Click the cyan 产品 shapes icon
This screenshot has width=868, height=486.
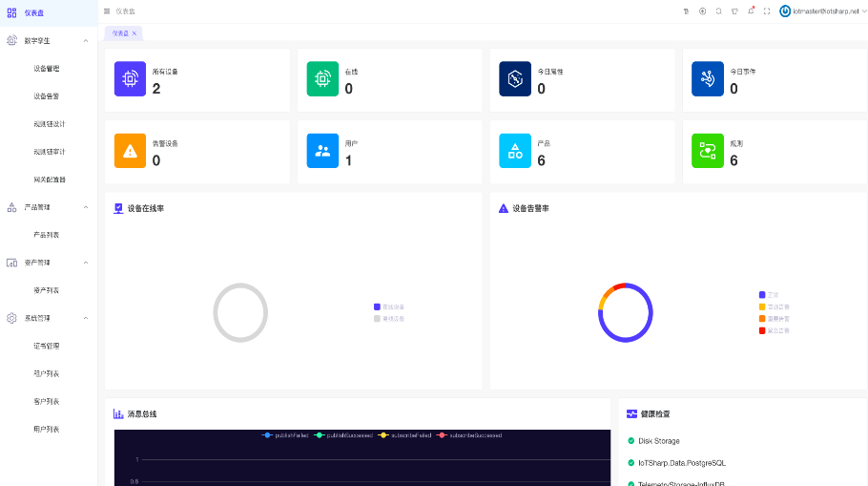coord(515,151)
